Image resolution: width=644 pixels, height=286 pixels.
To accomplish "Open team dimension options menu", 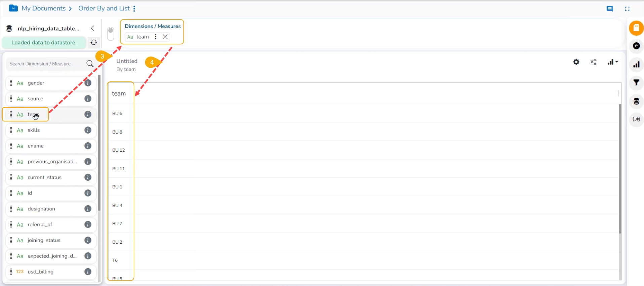I will click(156, 37).
